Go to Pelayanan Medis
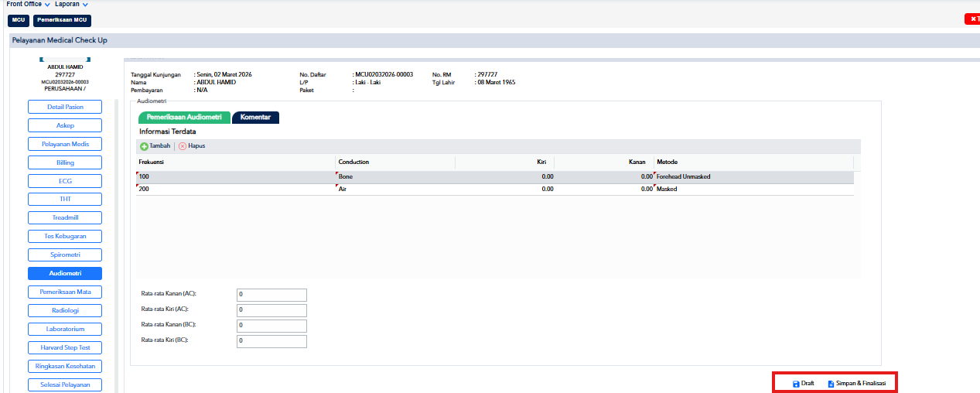This screenshot has width=980, height=393. pos(65,144)
